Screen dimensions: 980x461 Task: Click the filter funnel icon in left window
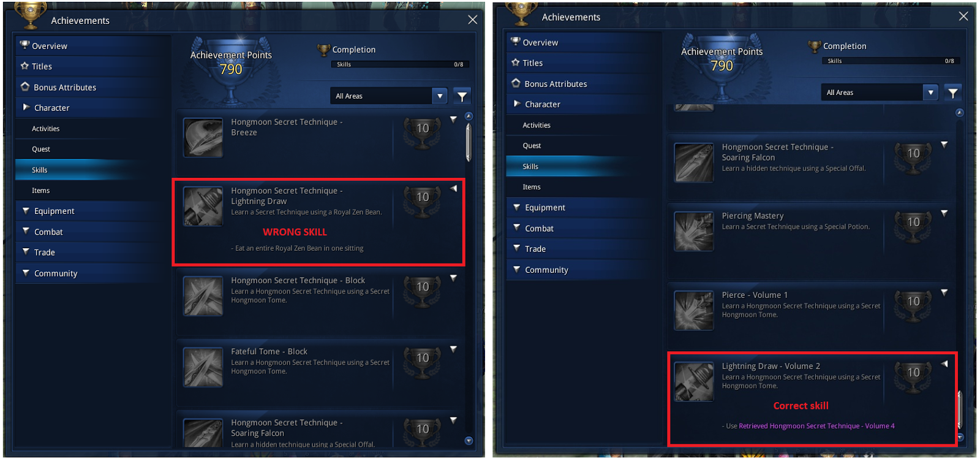[x=462, y=96]
